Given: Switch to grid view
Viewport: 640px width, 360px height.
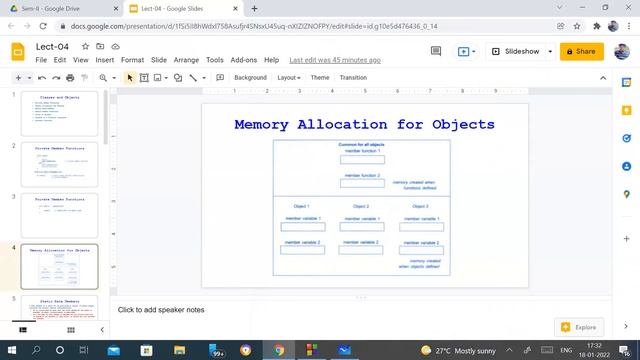Looking at the screenshot, I should point(71,330).
